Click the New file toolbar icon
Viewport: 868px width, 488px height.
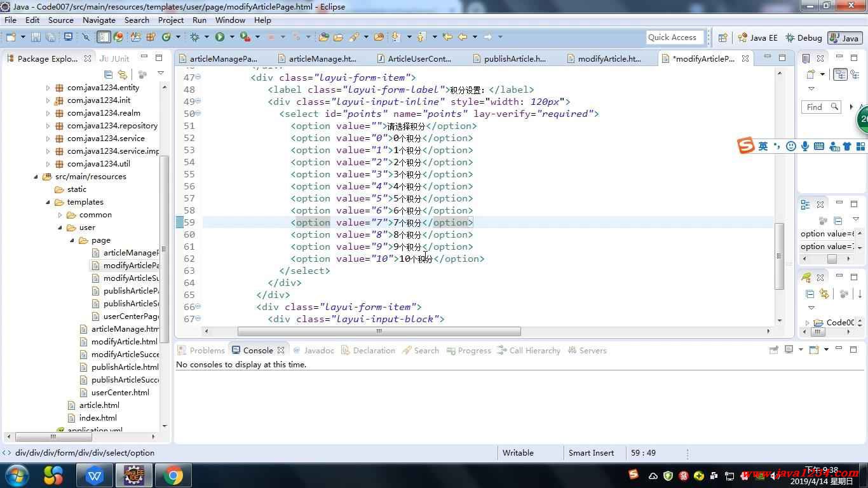point(11,37)
